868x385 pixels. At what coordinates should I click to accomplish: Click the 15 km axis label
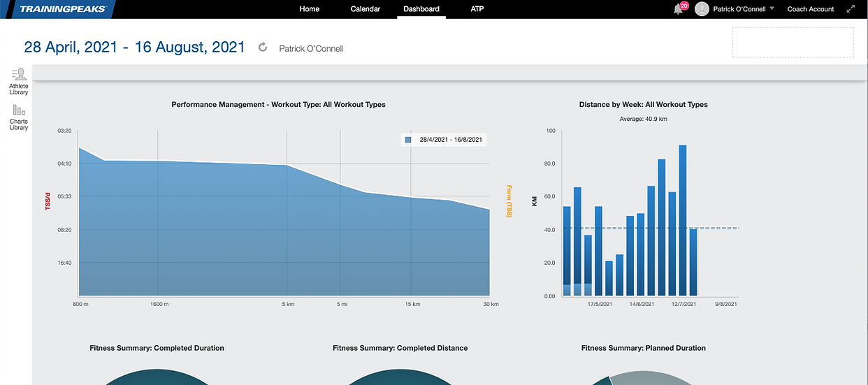tap(412, 305)
